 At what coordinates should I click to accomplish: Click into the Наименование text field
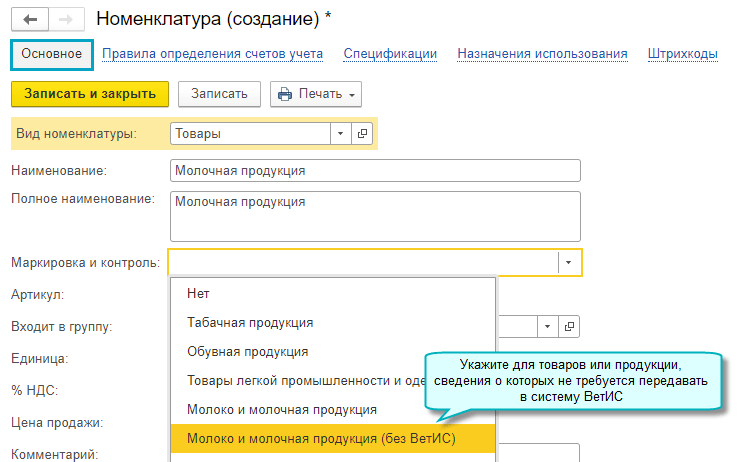click(x=375, y=171)
